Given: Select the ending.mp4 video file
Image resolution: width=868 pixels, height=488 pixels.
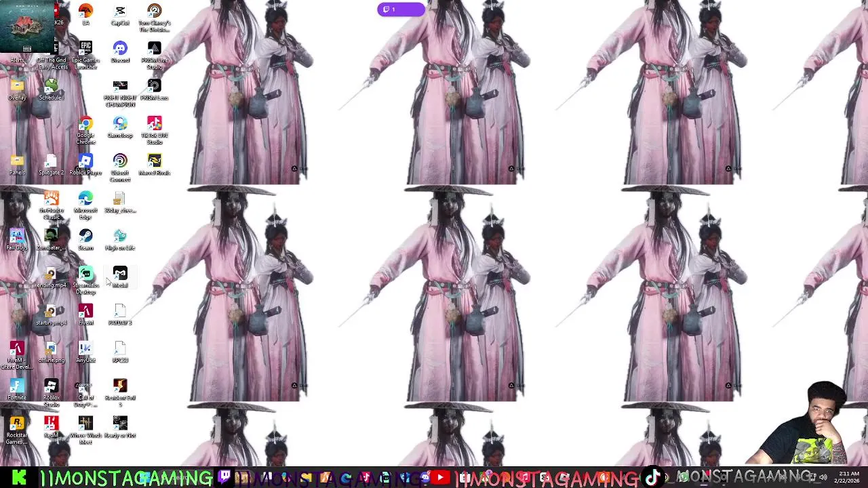Looking at the screenshot, I should pyautogui.click(x=51, y=277).
